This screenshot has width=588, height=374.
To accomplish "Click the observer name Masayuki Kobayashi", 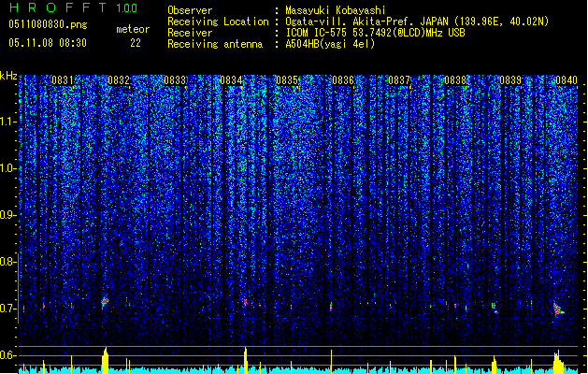I will tap(336, 10).
